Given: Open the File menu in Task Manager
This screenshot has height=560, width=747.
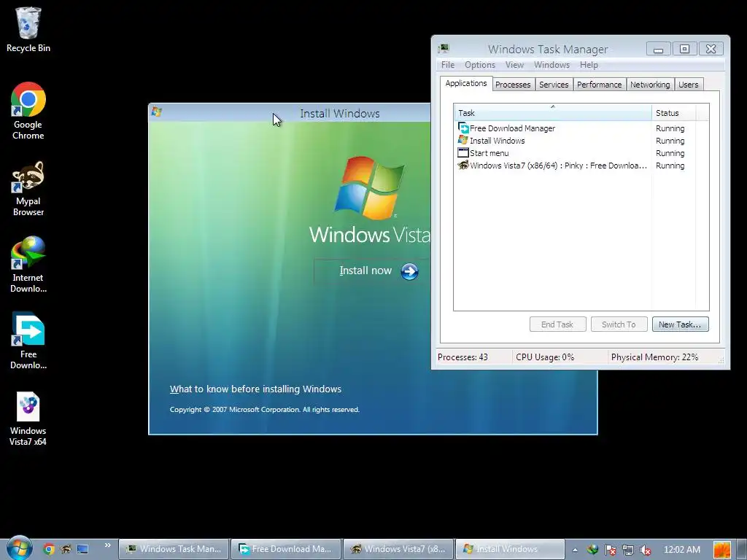Looking at the screenshot, I should pos(448,65).
